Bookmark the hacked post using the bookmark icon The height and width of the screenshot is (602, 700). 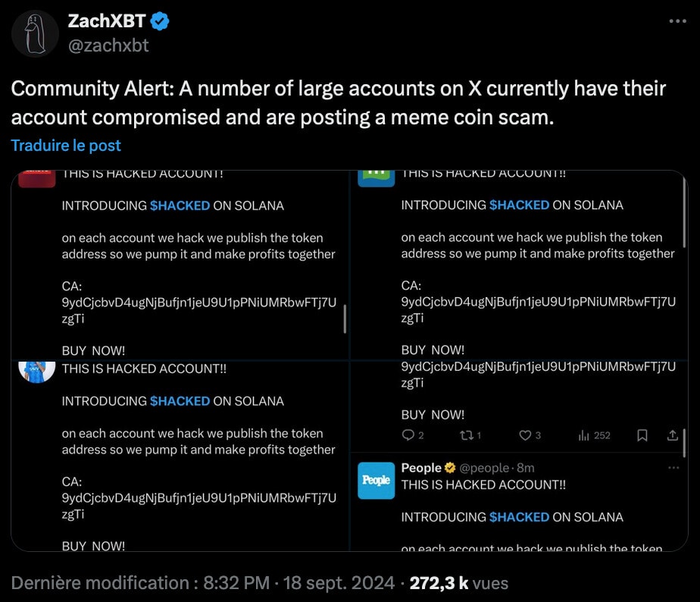pos(642,435)
